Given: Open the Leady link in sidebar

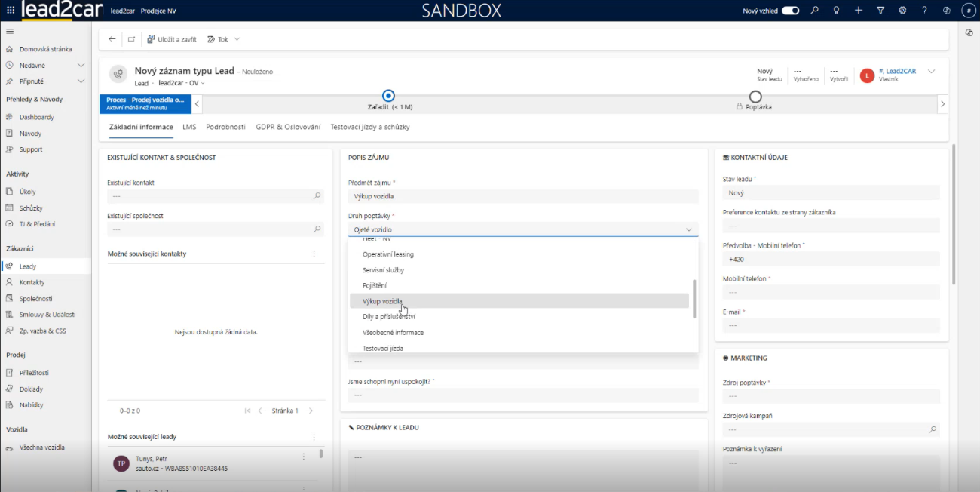Looking at the screenshot, I should coord(28,266).
